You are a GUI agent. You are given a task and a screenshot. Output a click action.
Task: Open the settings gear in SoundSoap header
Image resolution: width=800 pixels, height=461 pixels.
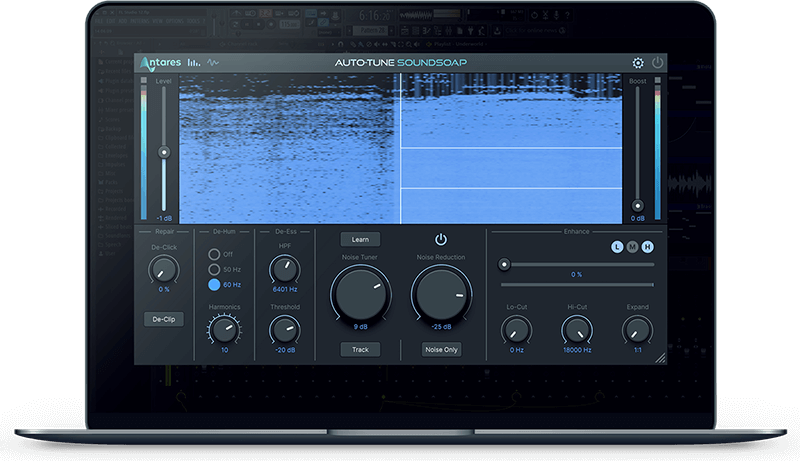coord(638,63)
